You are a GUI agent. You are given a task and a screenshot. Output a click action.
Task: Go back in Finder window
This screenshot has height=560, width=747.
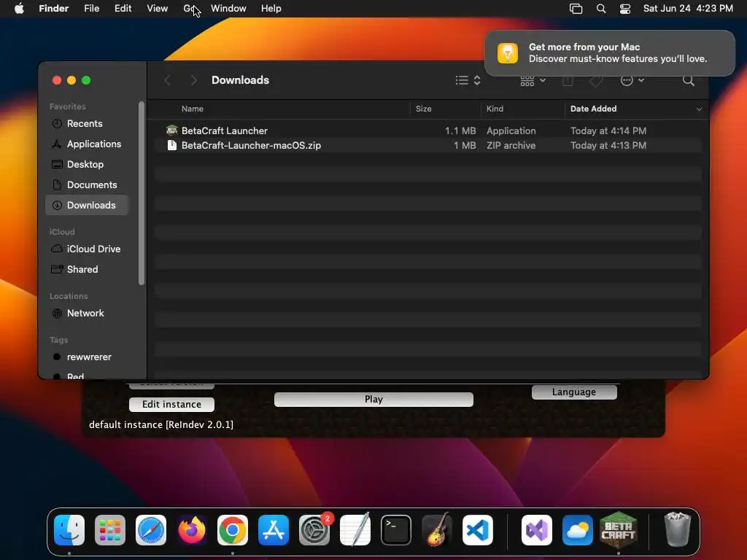167,80
